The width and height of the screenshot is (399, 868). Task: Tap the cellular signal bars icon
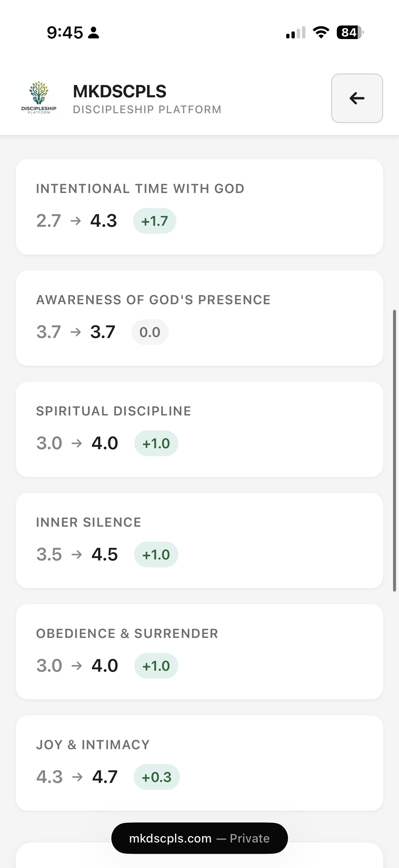(295, 32)
